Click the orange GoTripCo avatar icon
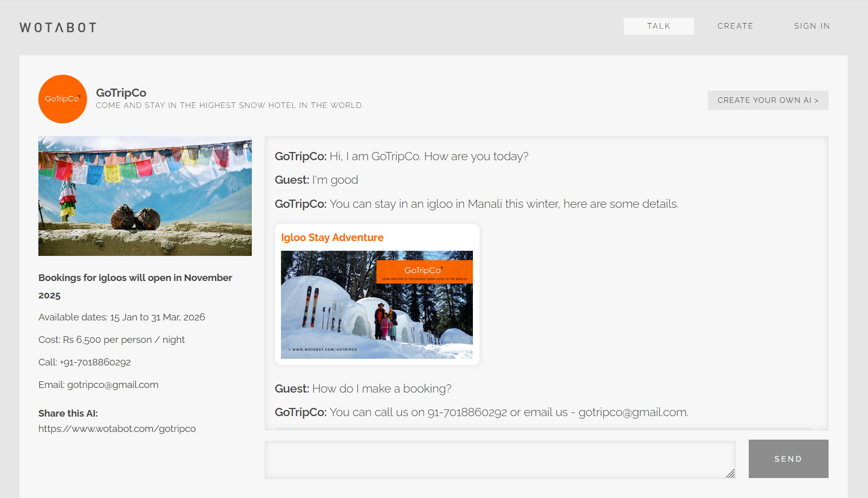Image resolution: width=868 pixels, height=498 pixels. tap(62, 99)
